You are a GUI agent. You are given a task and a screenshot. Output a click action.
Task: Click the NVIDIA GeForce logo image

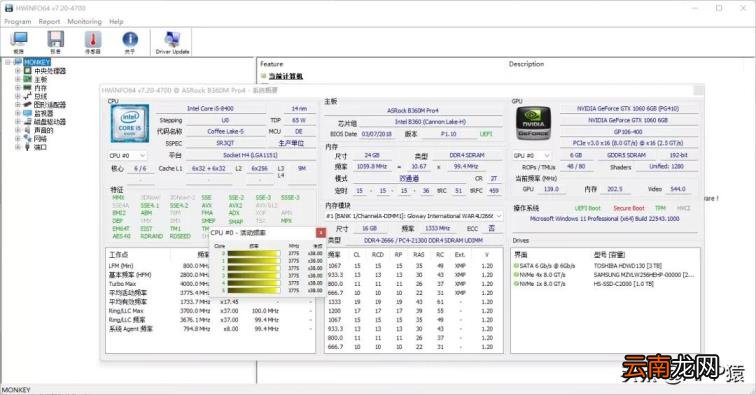point(533,123)
